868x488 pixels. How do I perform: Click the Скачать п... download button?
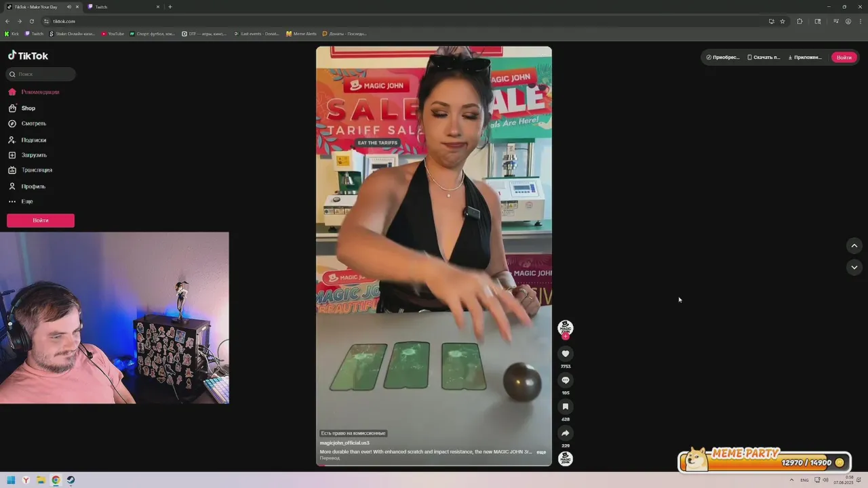[x=764, y=58]
